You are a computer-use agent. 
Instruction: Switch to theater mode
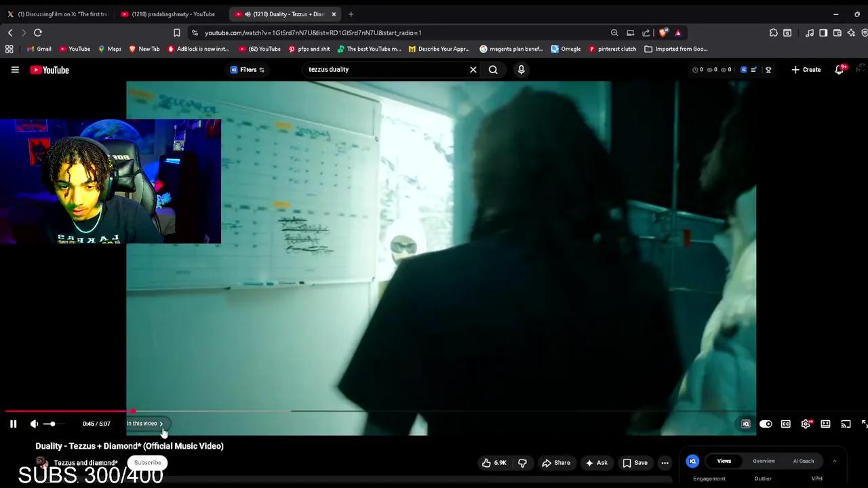pos(825,424)
